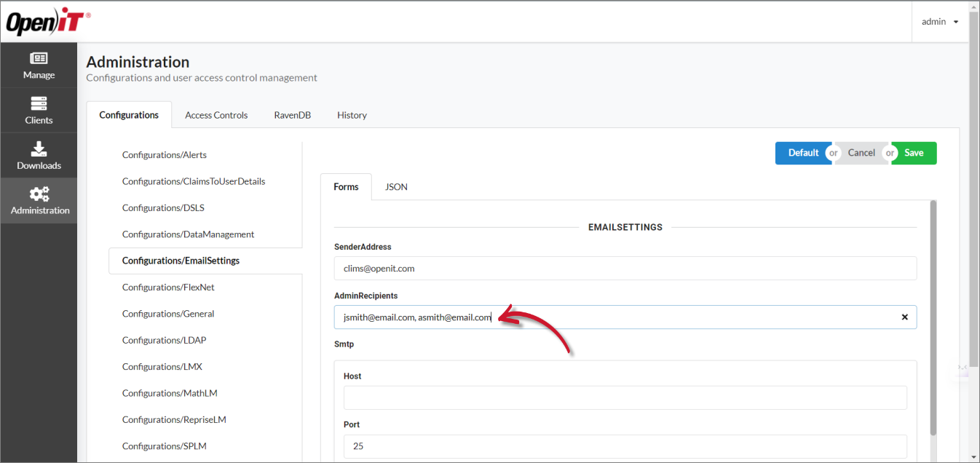
Task: Open Configurations/MathLM
Action: pyautogui.click(x=170, y=393)
